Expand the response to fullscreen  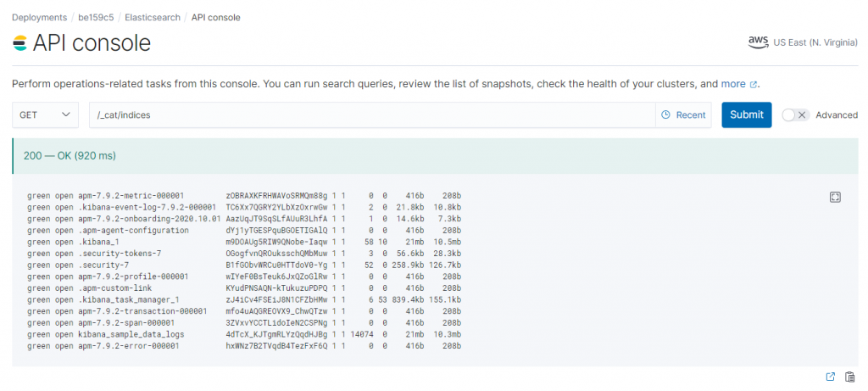835,197
